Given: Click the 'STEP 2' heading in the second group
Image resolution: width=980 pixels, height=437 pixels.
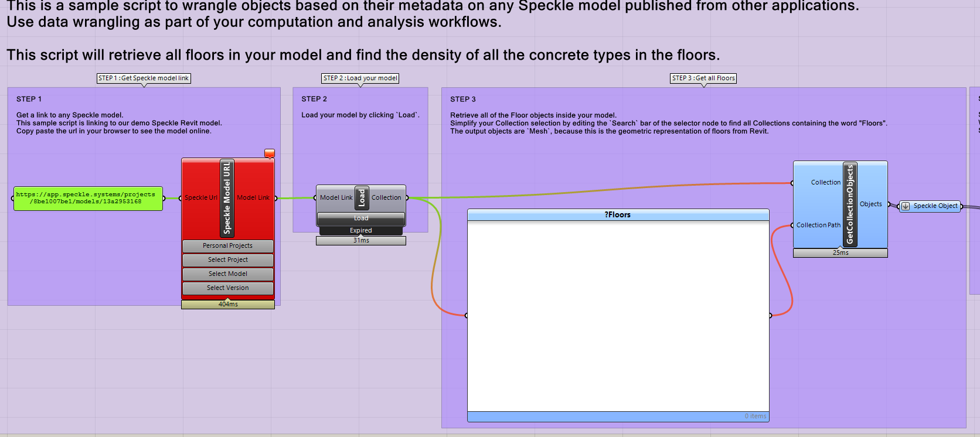Looking at the screenshot, I should 314,100.
